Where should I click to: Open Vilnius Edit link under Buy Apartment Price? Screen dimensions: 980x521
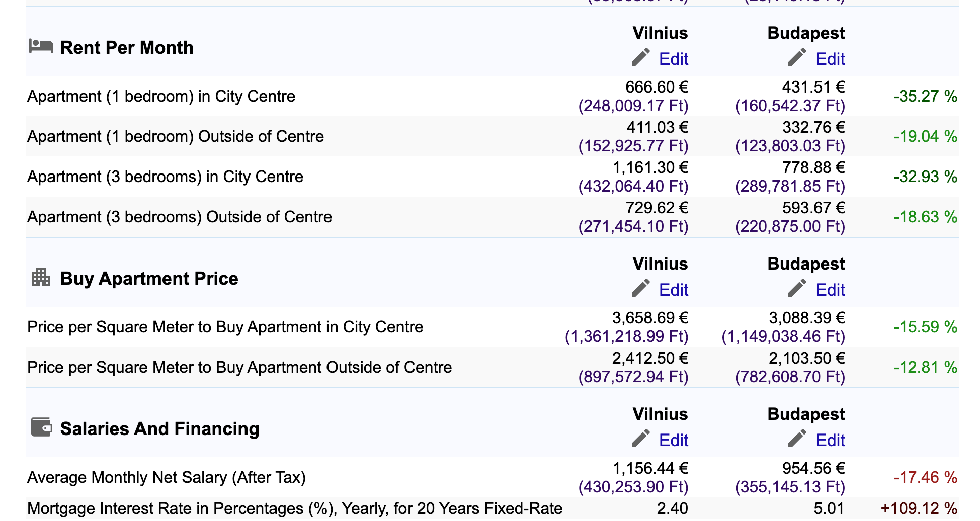click(674, 290)
